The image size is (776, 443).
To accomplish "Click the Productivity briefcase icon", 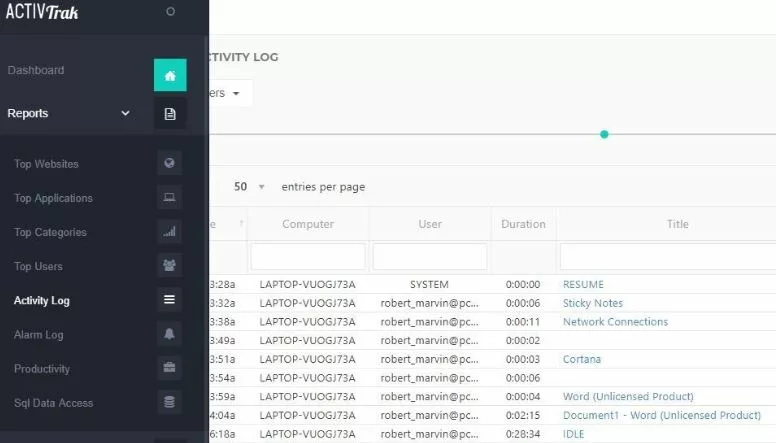I will 169,368.
